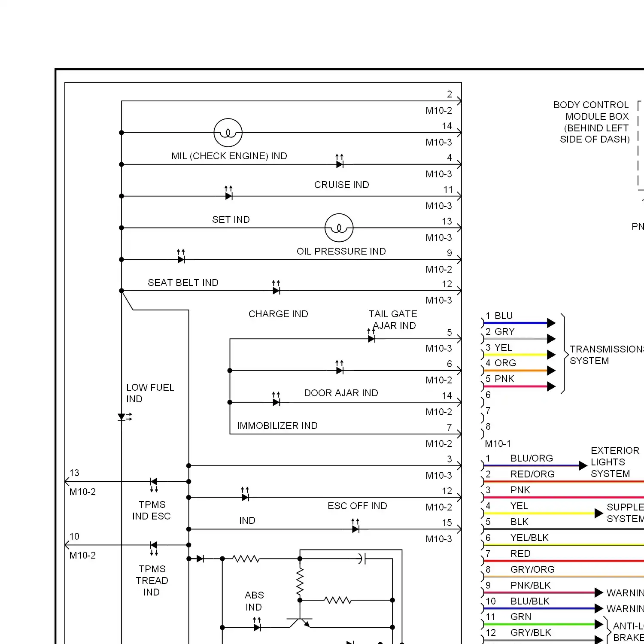This screenshot has height=644, width=644.
Task: Click the arrowhead ending the 1 BLU wire
Action: 552,323
